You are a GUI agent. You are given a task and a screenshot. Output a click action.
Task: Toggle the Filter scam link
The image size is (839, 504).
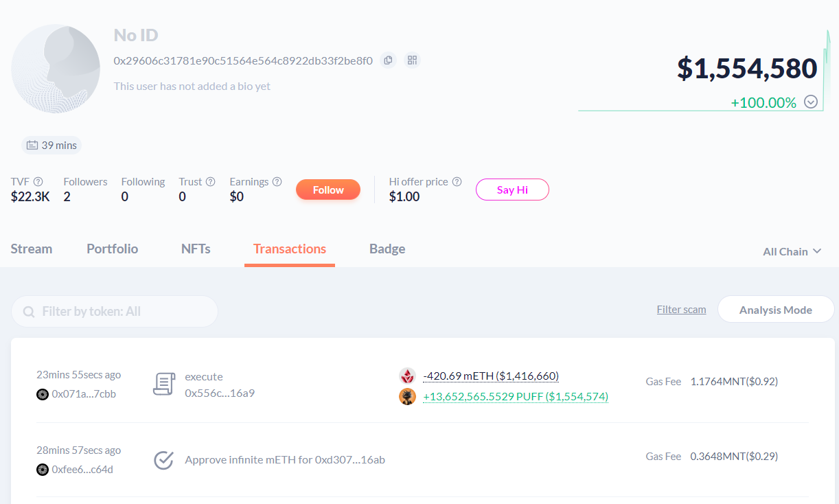click(x=681, y=310)
